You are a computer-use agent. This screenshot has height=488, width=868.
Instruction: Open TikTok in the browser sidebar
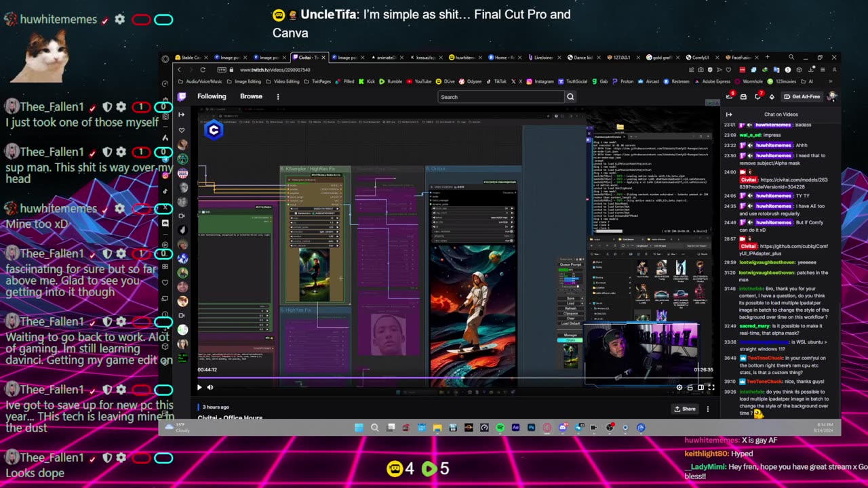click(x=165, y=191)
